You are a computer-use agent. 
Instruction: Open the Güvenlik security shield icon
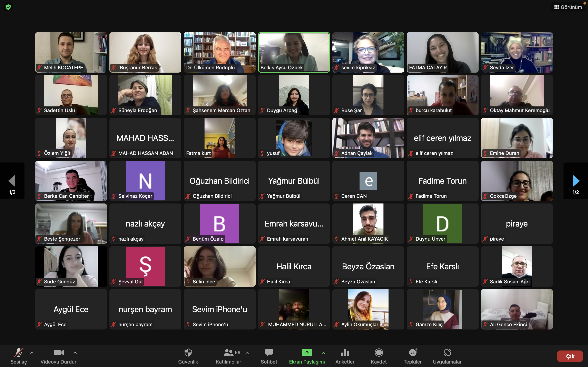[188, 353]
